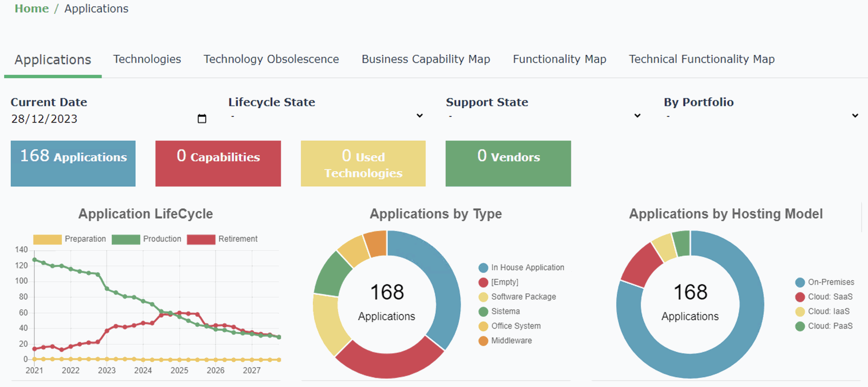Open the Technology Obsolescence tab

(x=271, y=59)
